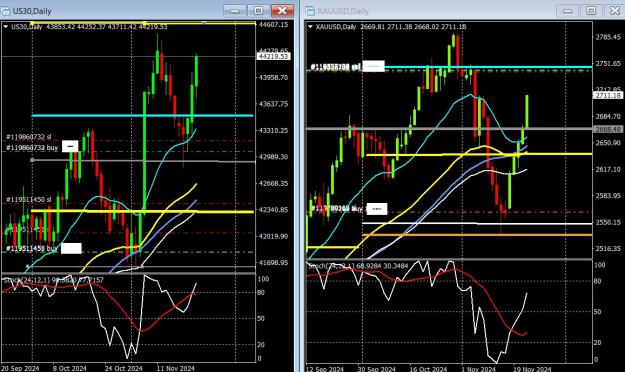
Task: Close the US30,Daily chart window
Action: coord(282,11)
